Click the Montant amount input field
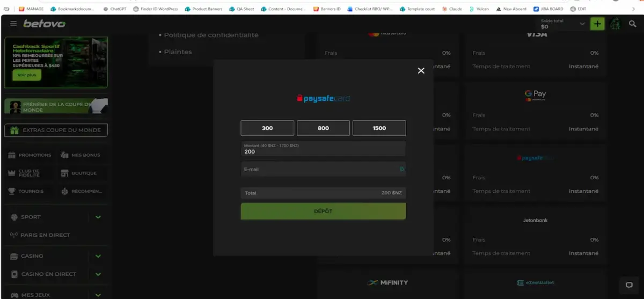This screenshot has height=299, width=644. point(323,149)
